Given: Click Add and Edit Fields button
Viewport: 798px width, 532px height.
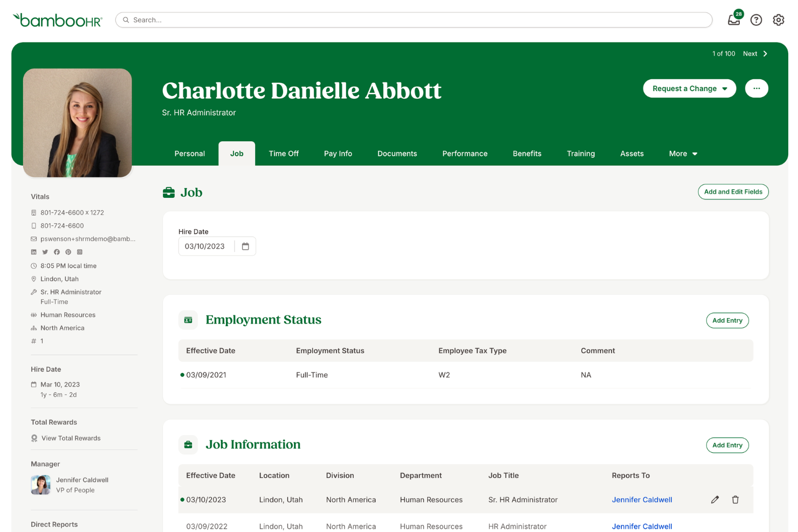Looking at the screenshot, I should [733, 191].
